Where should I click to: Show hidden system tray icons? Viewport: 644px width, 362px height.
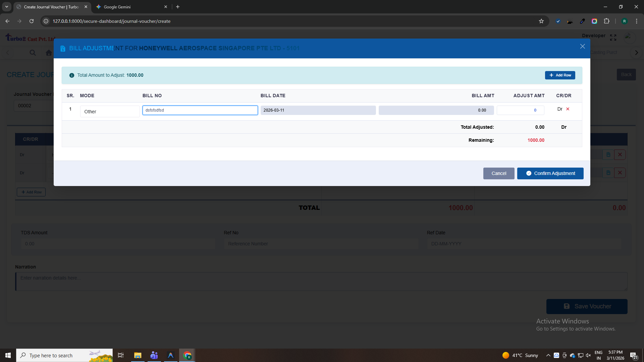pos(548,355)
